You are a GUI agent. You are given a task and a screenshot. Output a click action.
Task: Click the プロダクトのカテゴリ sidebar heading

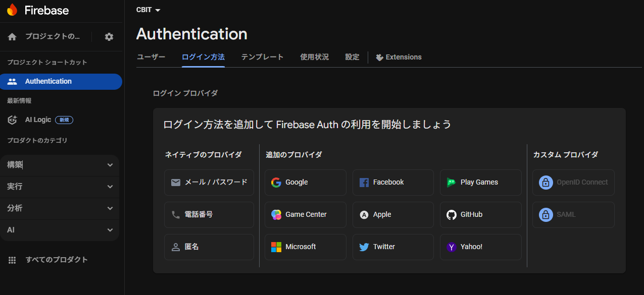[x=37, y=141]
